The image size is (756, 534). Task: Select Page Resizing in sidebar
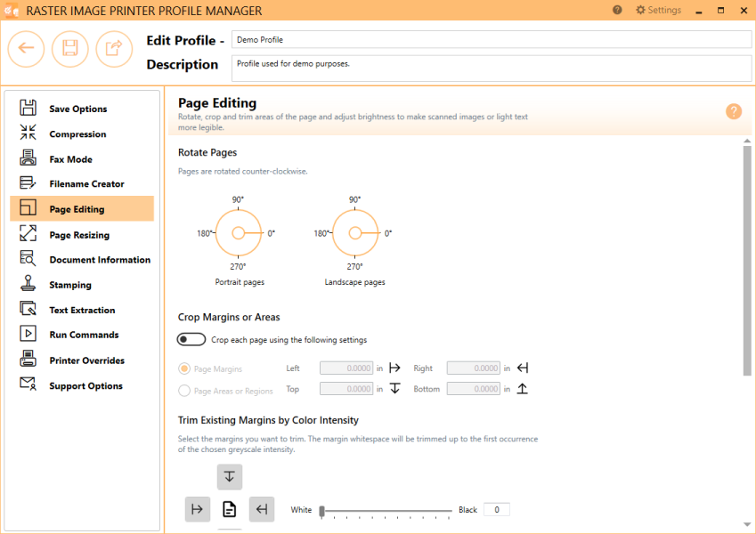click(82, 235)
